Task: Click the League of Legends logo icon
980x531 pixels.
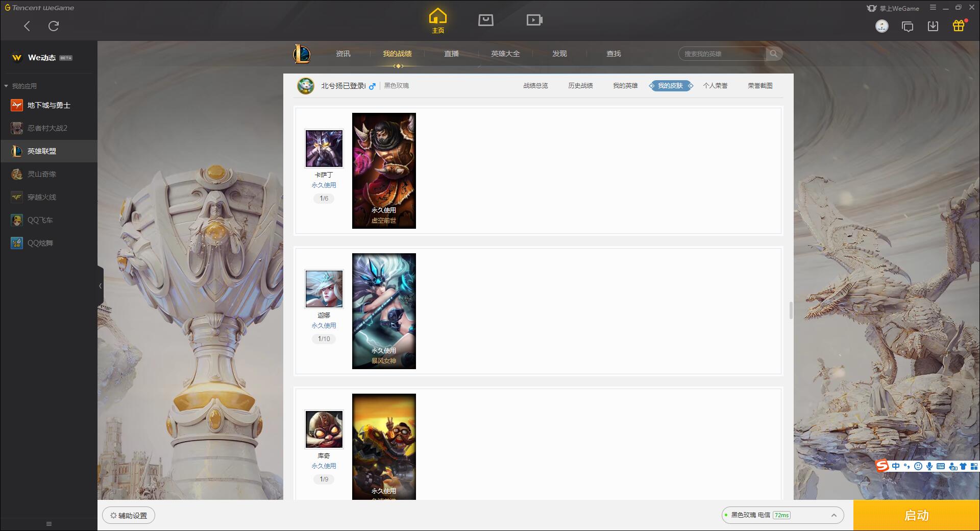Action: (x=302, y=54)
